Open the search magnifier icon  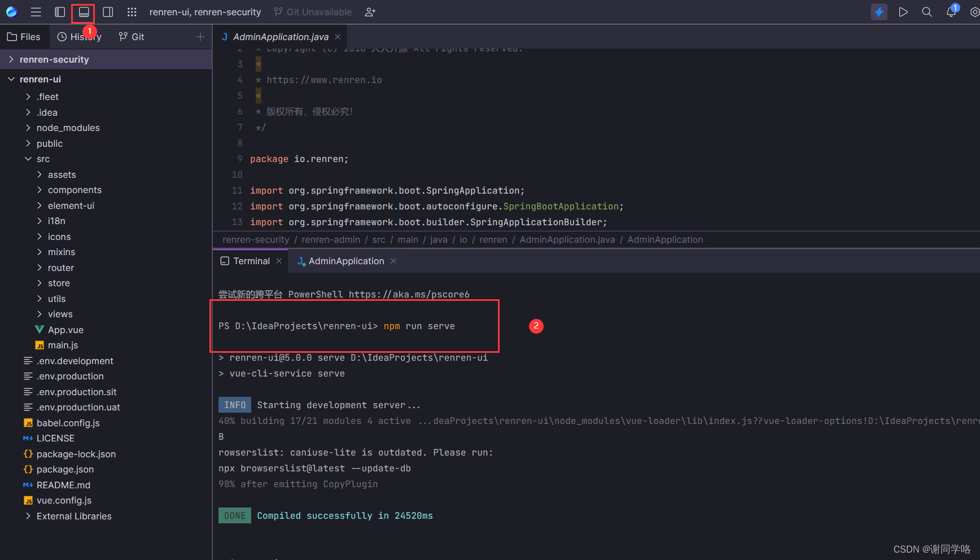[x=927, y=12]
